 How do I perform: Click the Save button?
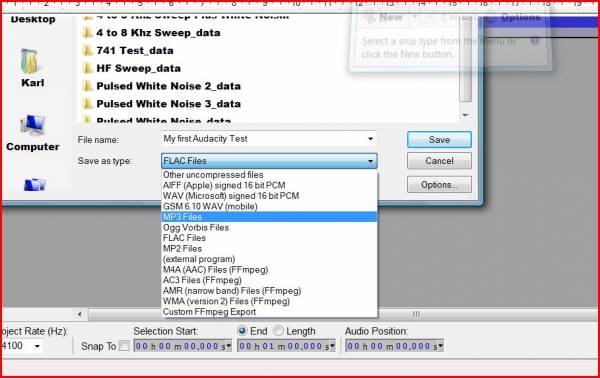pyautogui.click(x=439, y=140)
